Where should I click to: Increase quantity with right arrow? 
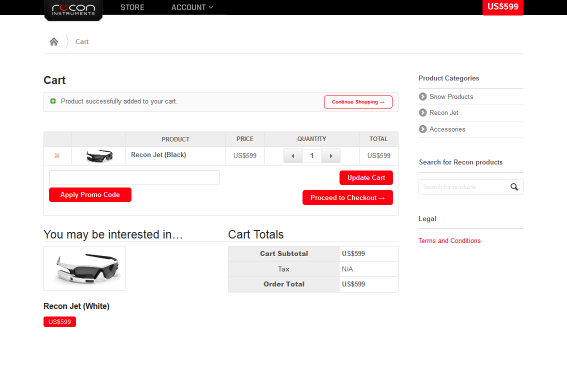(330, 156)
